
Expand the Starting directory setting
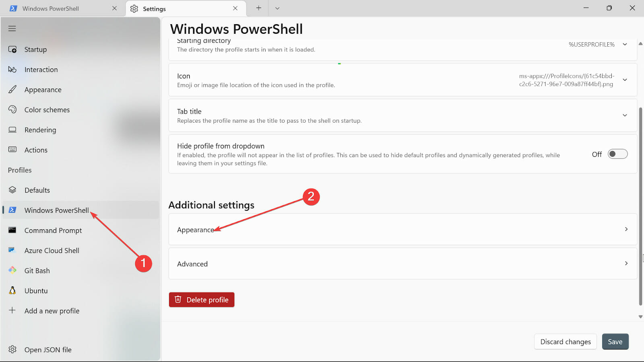click(625, 44)
